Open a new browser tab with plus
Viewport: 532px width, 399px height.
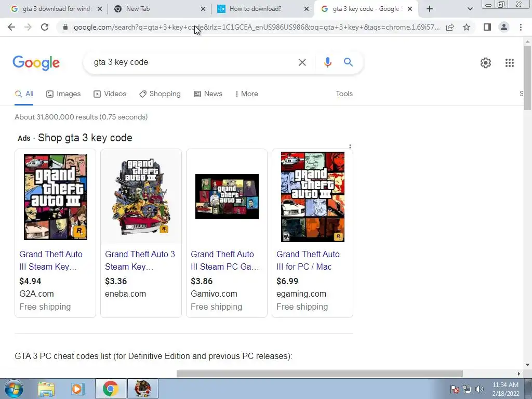pos(430,9)
